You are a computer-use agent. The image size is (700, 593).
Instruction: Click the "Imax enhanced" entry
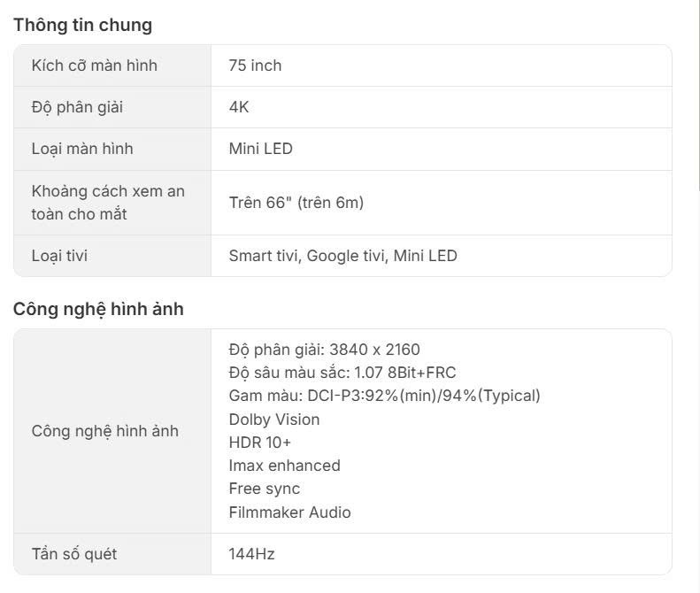click(x=284, y=466)
